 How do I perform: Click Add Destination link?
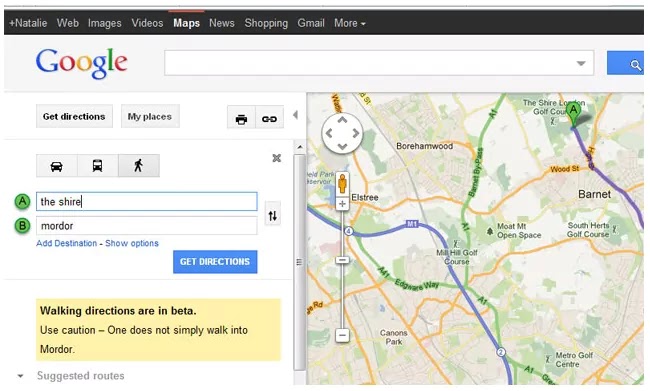coord(66,243)
